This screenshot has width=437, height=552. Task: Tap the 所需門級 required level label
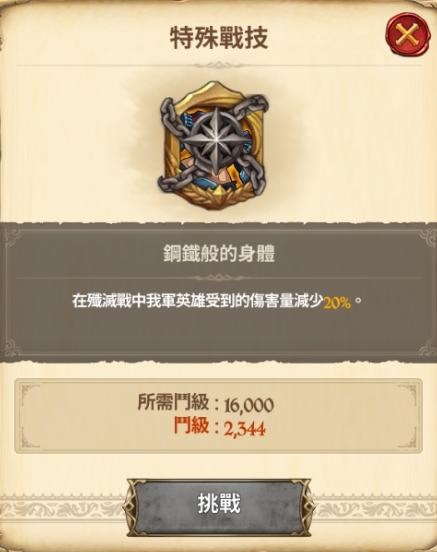click(173, 402)
